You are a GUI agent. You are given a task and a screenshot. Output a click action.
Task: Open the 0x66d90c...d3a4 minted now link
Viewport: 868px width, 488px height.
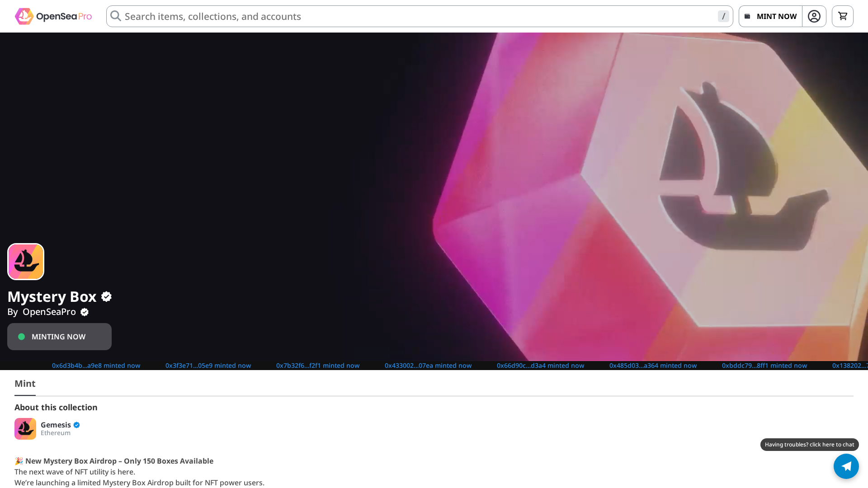click(x=540, y=366)
